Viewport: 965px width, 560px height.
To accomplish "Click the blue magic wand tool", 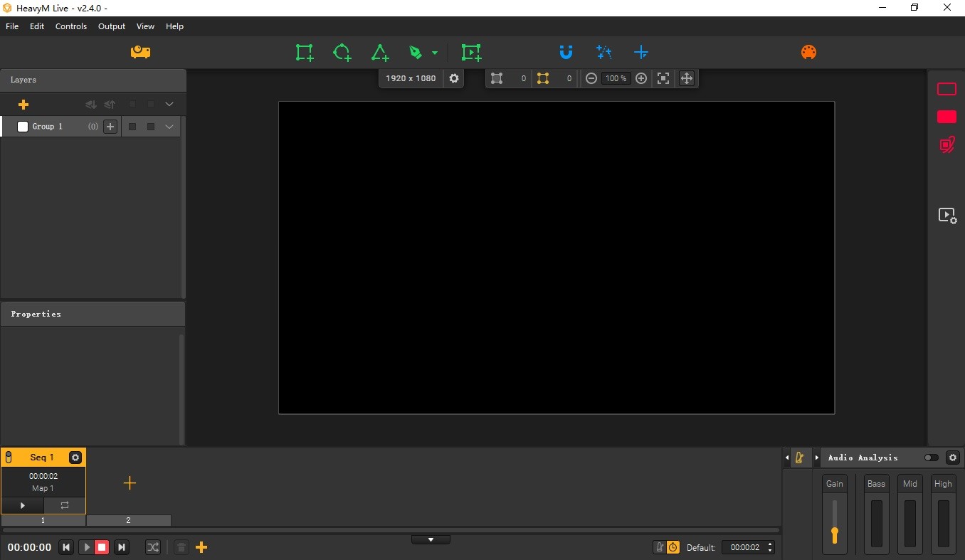I will click(604, 52).
